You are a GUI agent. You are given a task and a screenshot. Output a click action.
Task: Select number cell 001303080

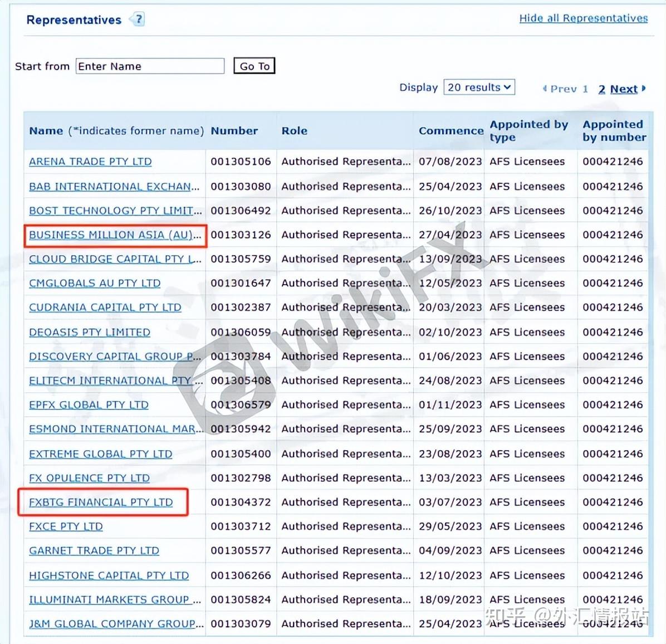(241, 187)
